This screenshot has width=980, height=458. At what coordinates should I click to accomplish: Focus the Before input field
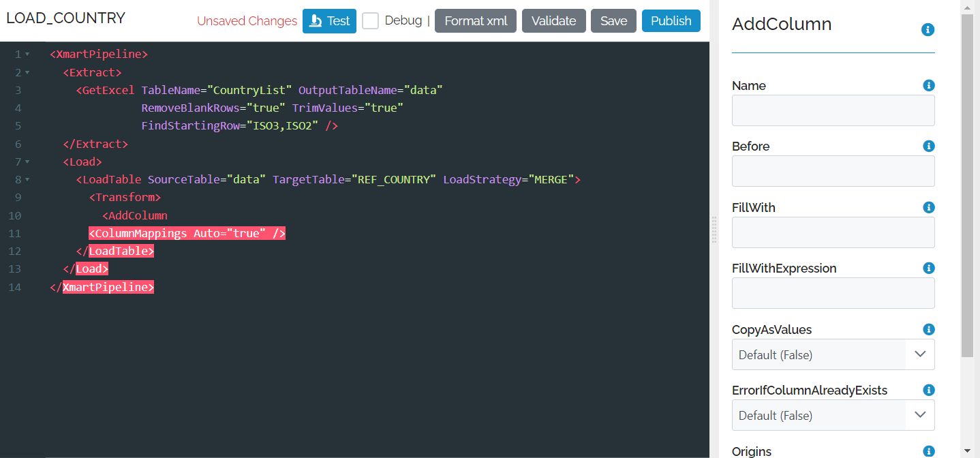[x=833, y=171]
